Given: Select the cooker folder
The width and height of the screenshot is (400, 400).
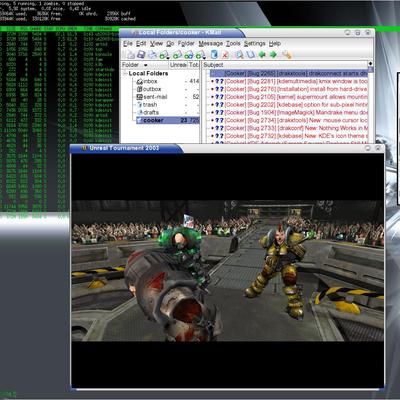Looking at the screenshot, I should [168, 120].
